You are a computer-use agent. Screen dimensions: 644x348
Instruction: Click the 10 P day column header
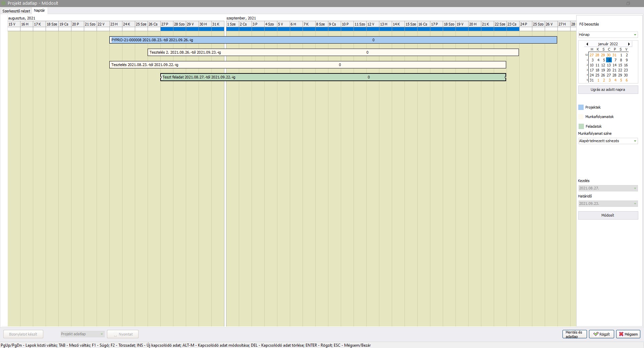pos(347,24)
